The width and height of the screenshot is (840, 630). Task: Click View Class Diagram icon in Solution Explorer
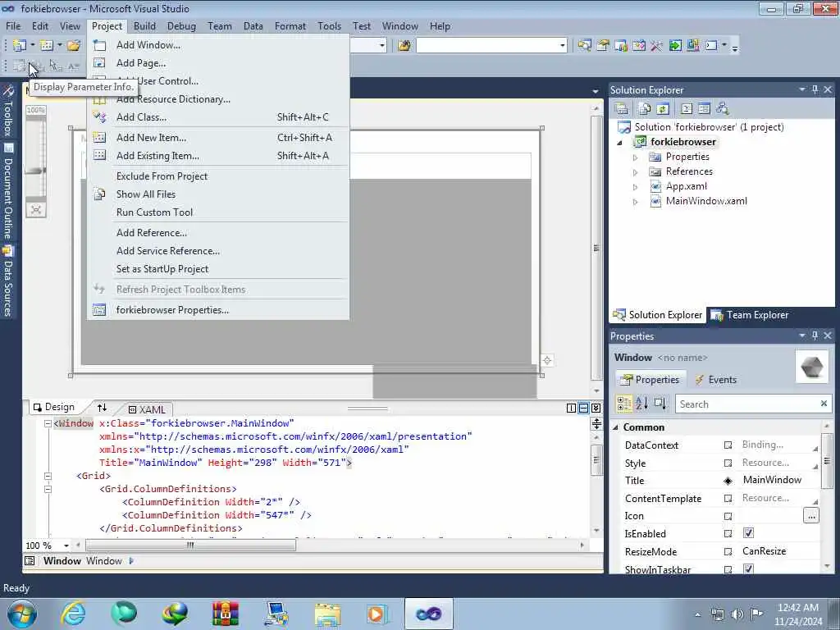[x=723, y=109]
